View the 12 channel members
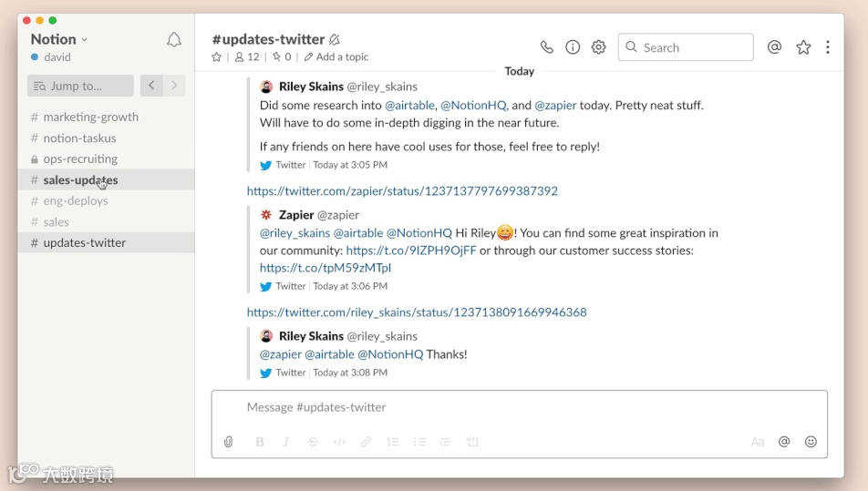The width and height of the screenshot is (868, 491). 247,57
